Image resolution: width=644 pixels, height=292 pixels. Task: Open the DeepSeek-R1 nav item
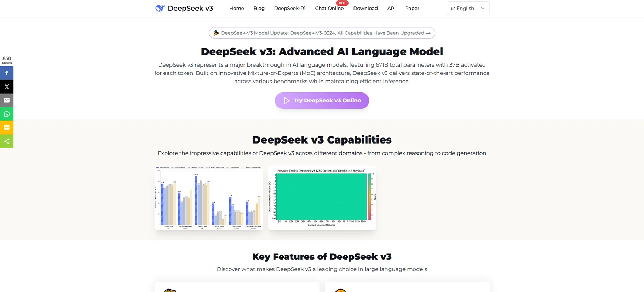[290, 8]
